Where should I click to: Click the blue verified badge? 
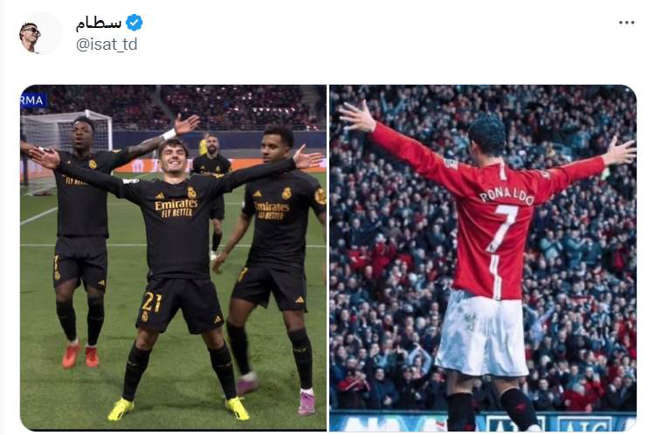pos(134,22)
